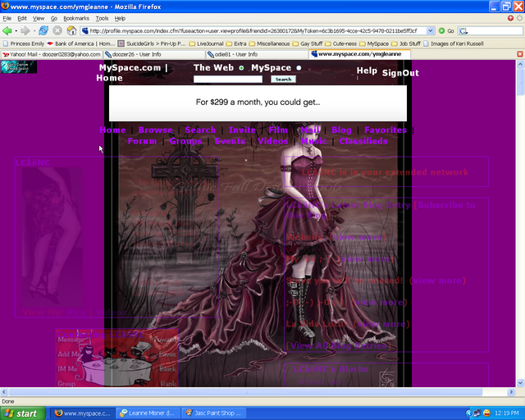
Task: Click the MySpace search text field
Action: click(x=228, y=80)
